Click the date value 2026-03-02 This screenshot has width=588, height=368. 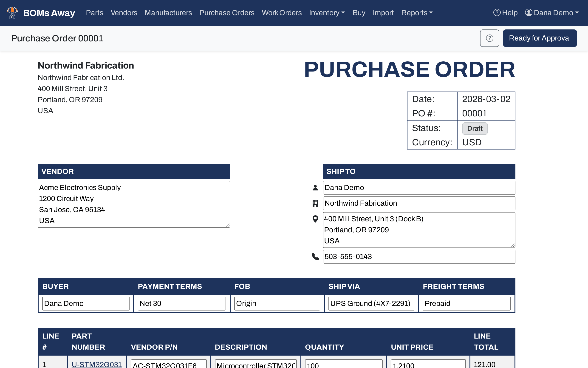click(486, 99)
